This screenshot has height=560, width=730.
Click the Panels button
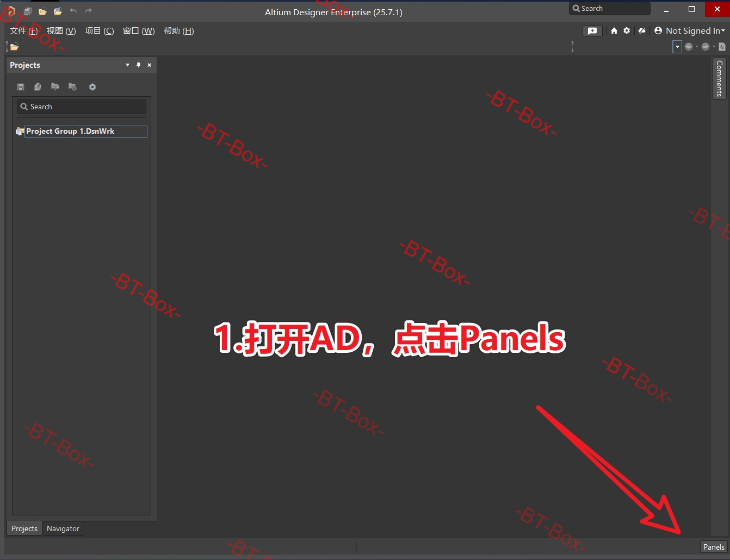click(714, 547)
